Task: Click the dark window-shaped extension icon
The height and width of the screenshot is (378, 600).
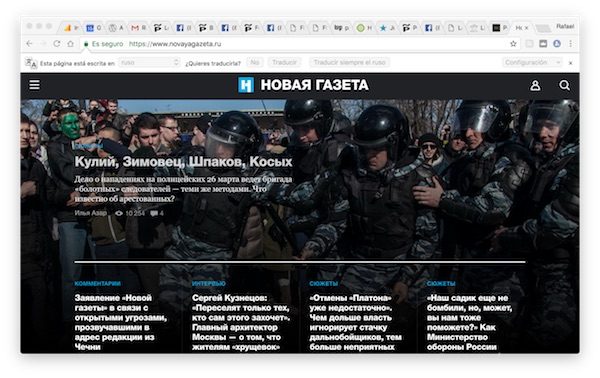Action: click(543, 44)
